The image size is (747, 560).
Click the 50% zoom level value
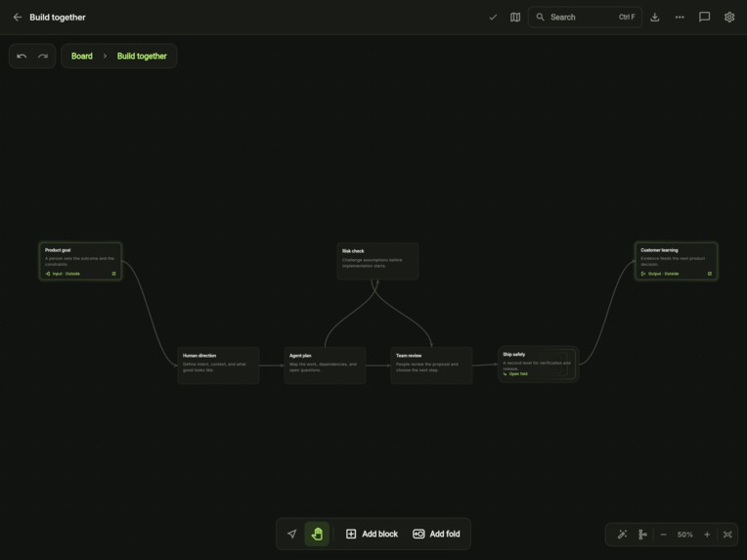pyautogui.click(x=685, y=535)
